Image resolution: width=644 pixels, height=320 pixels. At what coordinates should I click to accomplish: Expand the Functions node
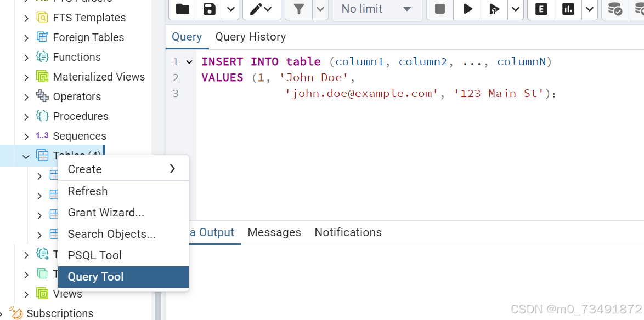tap(26, 58)
